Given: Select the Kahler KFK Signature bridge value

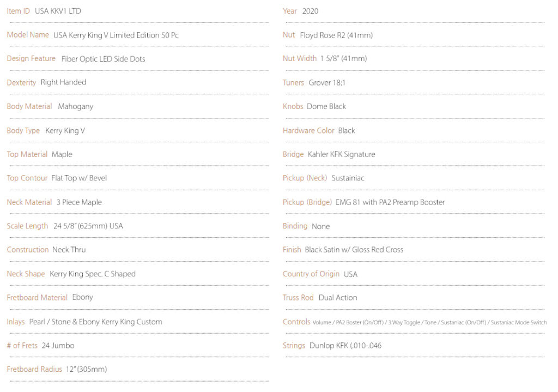Looking at the screenshot, I should coord(341,154).
